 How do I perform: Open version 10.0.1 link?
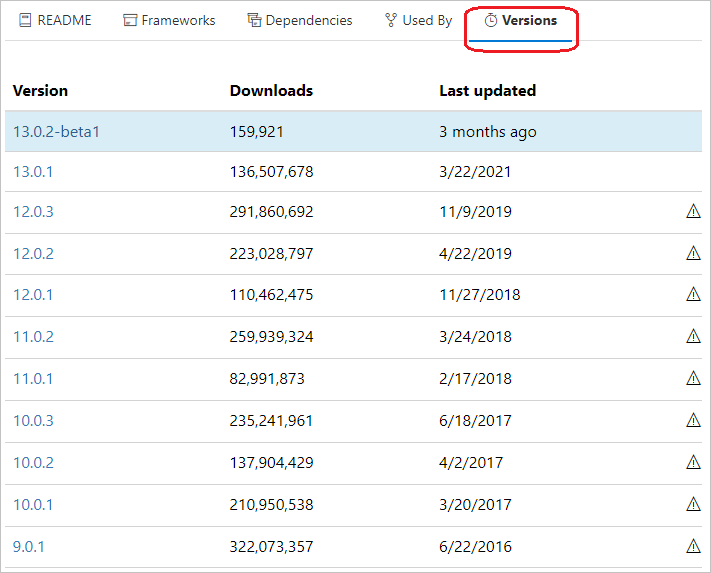(x=33, y=505)
